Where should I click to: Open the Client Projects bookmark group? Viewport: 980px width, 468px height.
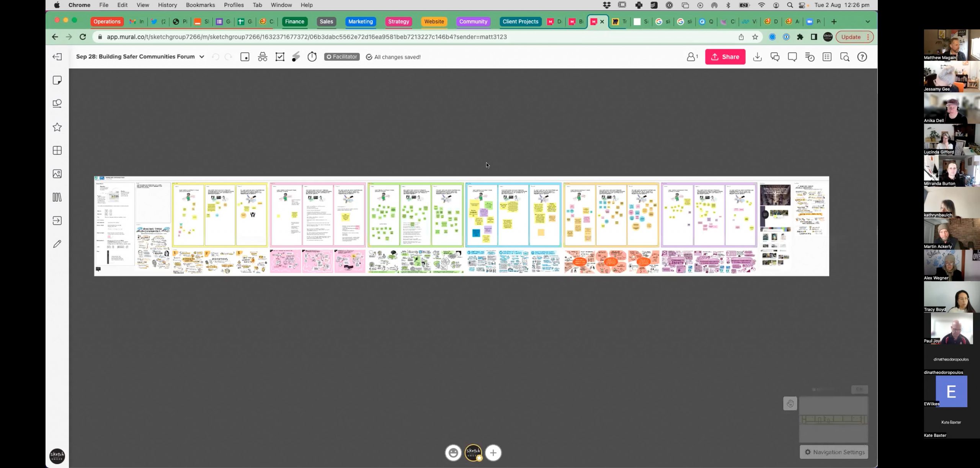click(520, 22)
